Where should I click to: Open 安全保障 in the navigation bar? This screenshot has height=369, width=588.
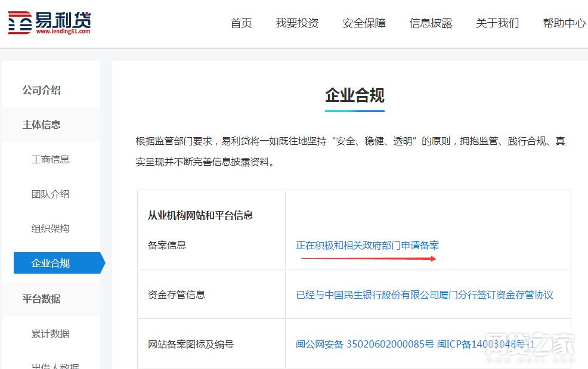tap(364, 23)
